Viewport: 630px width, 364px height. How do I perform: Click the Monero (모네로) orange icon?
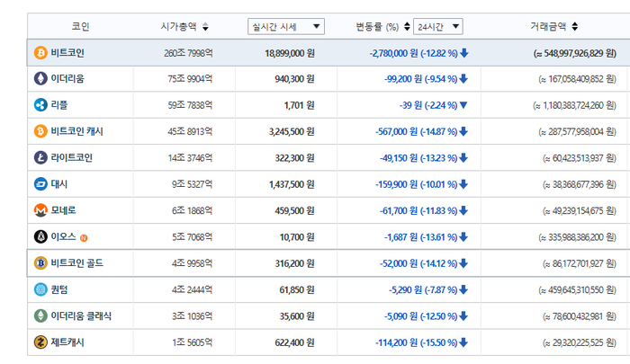[40, 210]
